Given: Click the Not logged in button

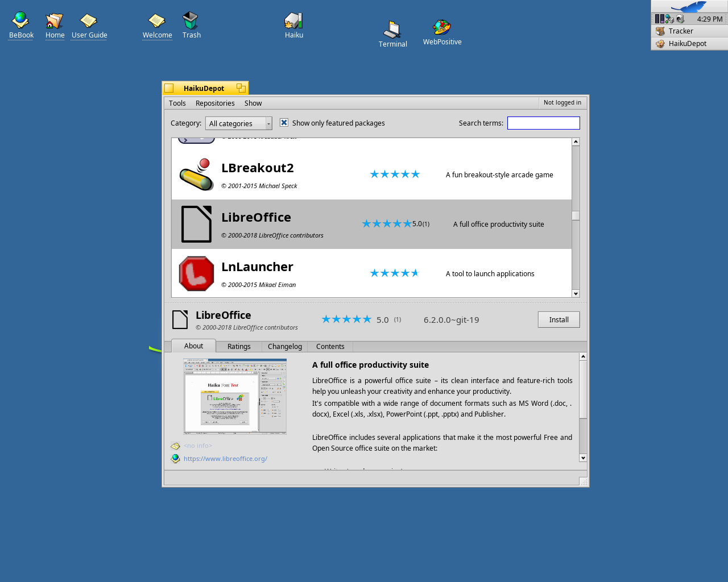Looking at the screenshot, I should pos(562,103).
